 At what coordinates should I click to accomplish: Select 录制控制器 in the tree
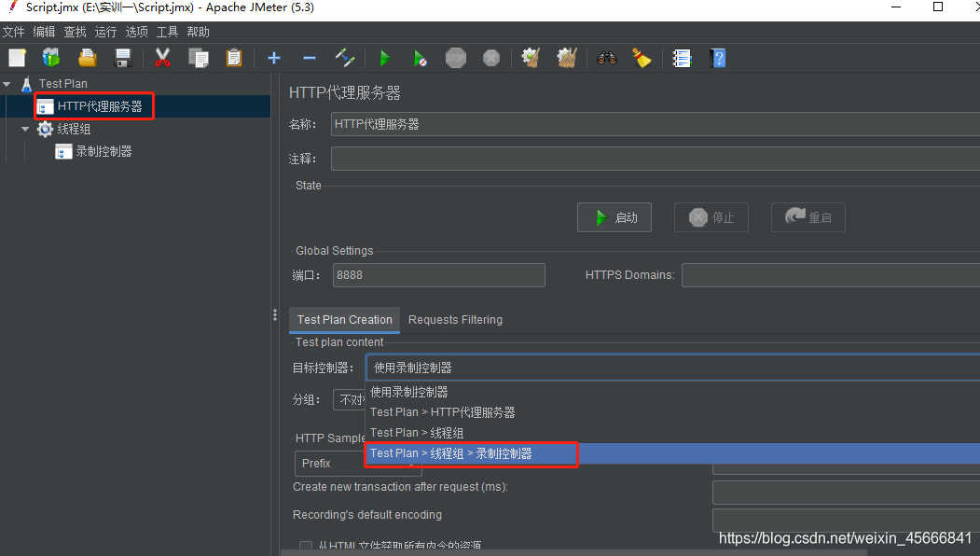104,151
